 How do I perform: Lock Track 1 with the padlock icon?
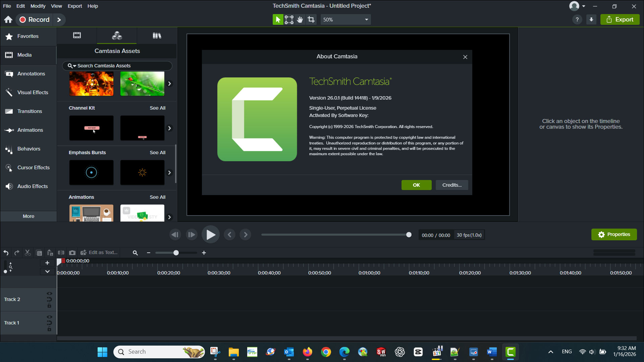(49, 329)
